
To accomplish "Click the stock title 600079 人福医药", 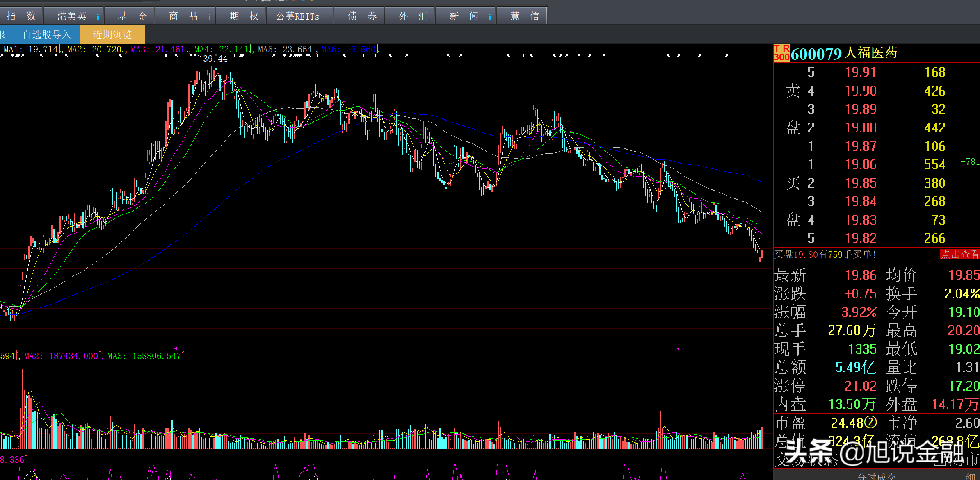I will [x=844, y=53].
